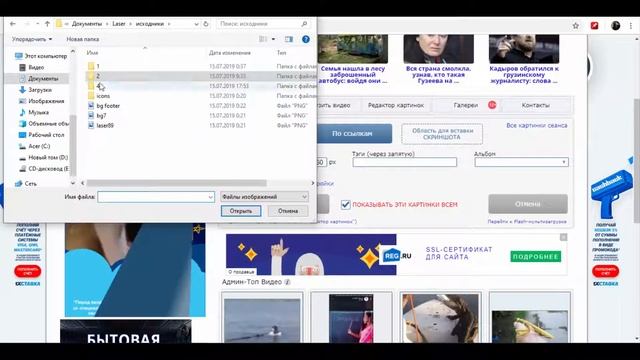This screenshot has width=640, height=360.
Task: Go back using the dialog's back arrow
Action: (x=13, y=24)
